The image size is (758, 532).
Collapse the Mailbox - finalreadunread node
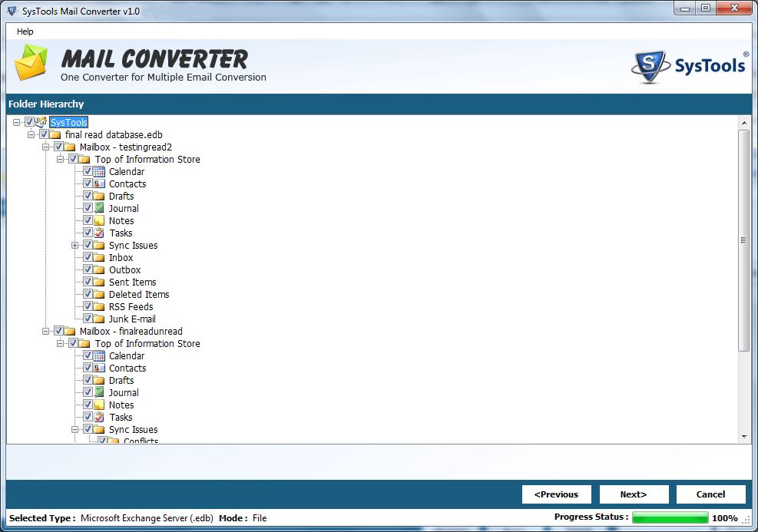coord(45,331)
